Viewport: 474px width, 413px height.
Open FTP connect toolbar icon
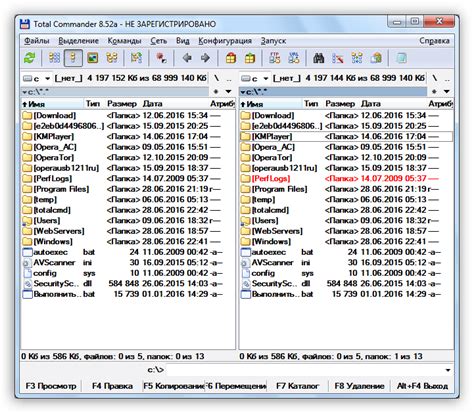point(275,58)
